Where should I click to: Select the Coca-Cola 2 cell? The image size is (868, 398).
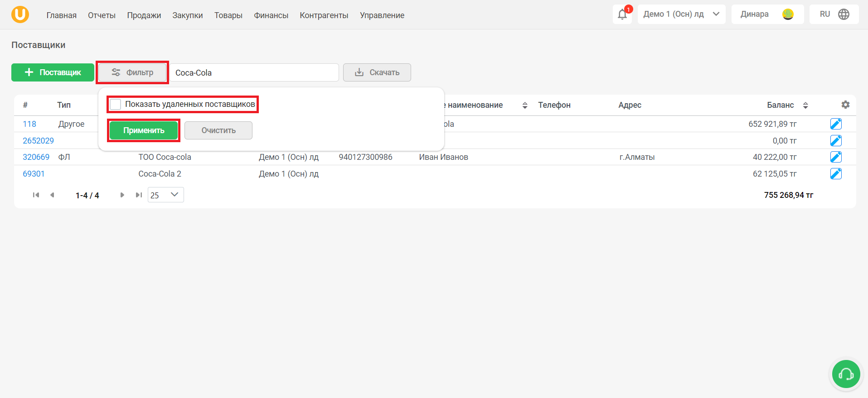160,174
